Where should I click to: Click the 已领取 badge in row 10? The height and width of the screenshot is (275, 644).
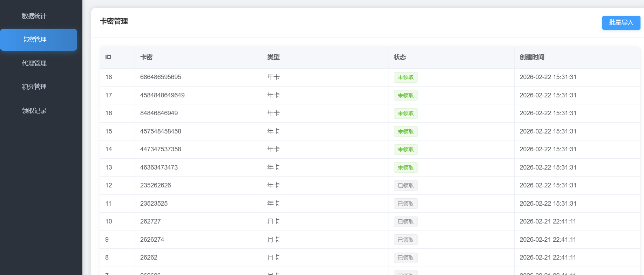coord(405,222)
